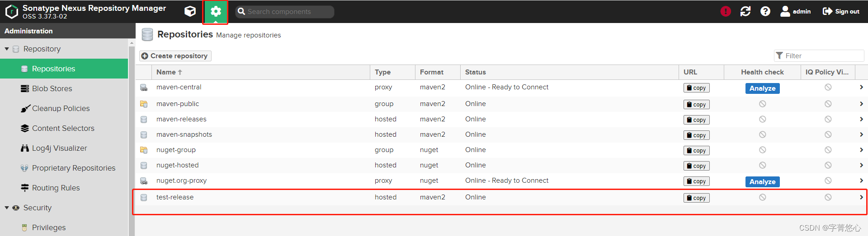Viewport: 868px width, 236px height.
Task: Sort by Type column header
Action: [392, 72]
